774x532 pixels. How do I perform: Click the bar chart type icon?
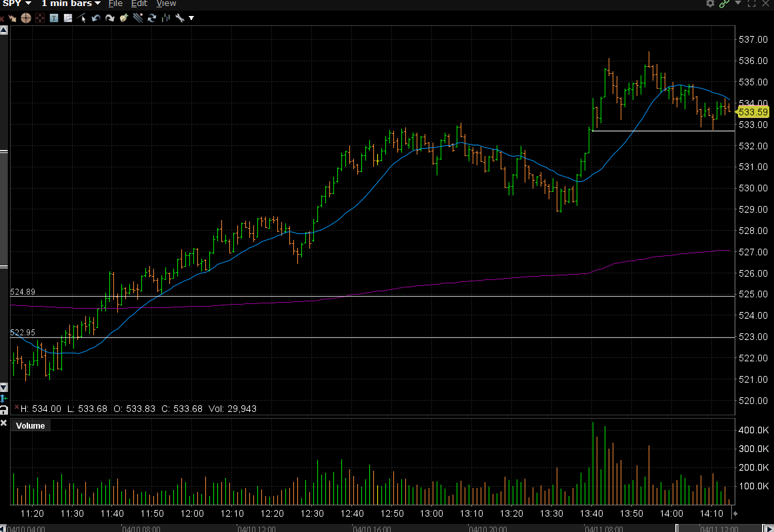[166, 18]
